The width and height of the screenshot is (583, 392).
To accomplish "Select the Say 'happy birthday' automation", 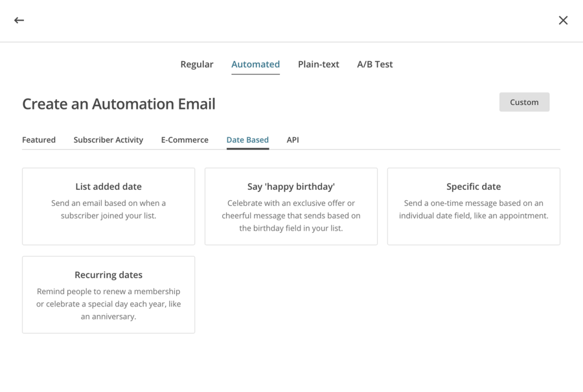I will click(291, 207).
